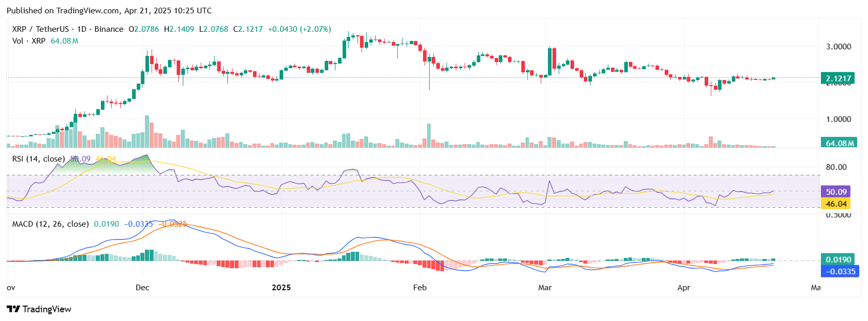This screenshot has width=868, height=321.
Task: Select the Vol · XRP indicator label
Action: click(x=29, y=41)
